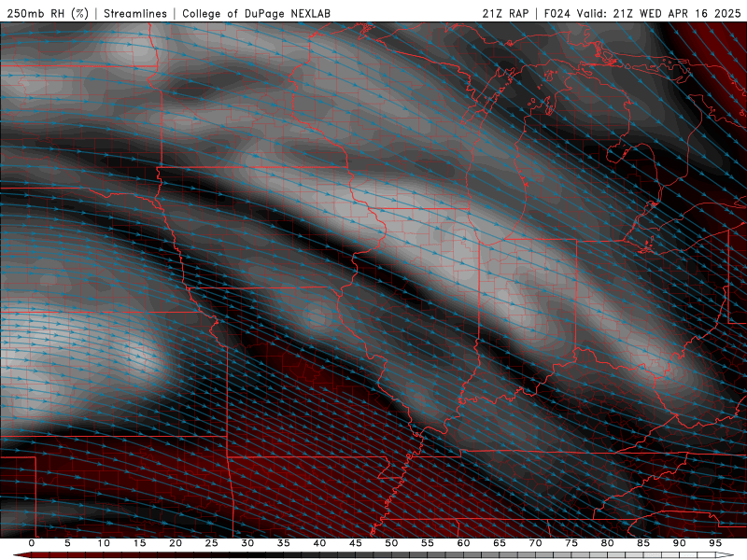This screenshot has width=747, height=560.
Task: Click the '60' value on the color scale
Action: pyautogui.click(x=463, y=543)
